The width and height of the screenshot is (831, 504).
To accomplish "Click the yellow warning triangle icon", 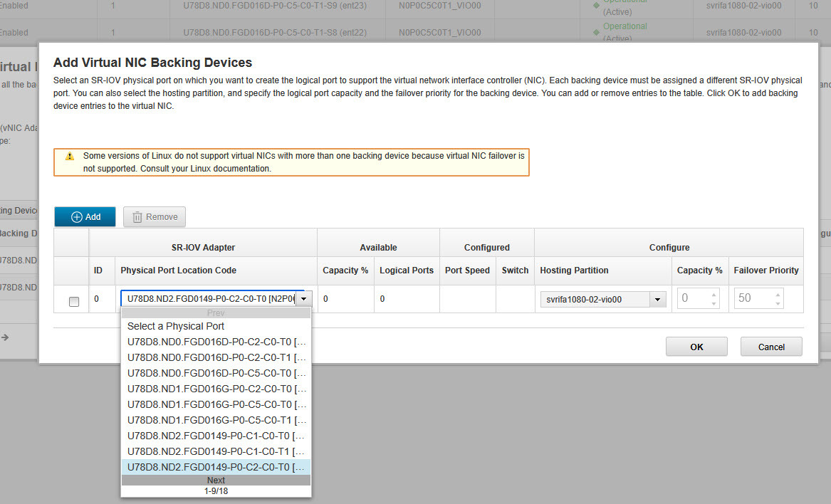I will point(70,156).
